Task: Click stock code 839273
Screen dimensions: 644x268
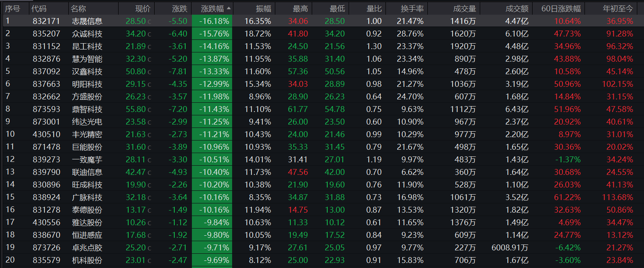Action: tap(47, 159)
